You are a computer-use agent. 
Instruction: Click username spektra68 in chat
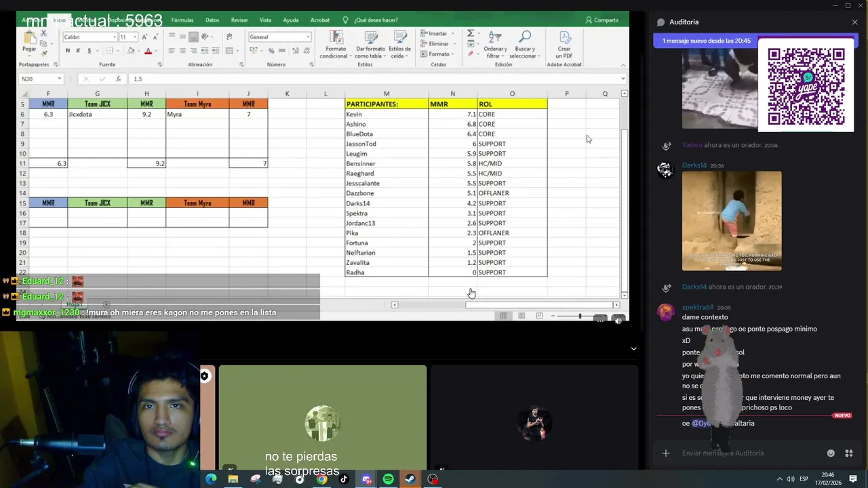[698, 308]
